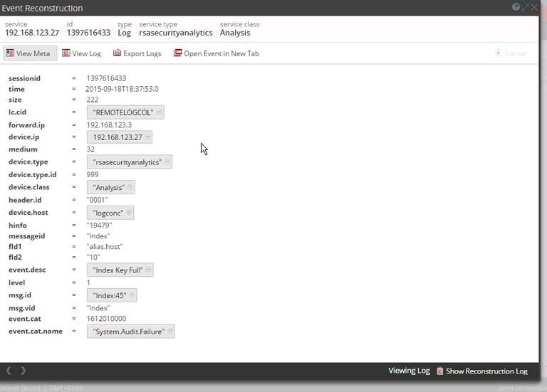Click the Show Reconstruction Log icon
The width and height of the screenshot is (547, 392).
440,371
